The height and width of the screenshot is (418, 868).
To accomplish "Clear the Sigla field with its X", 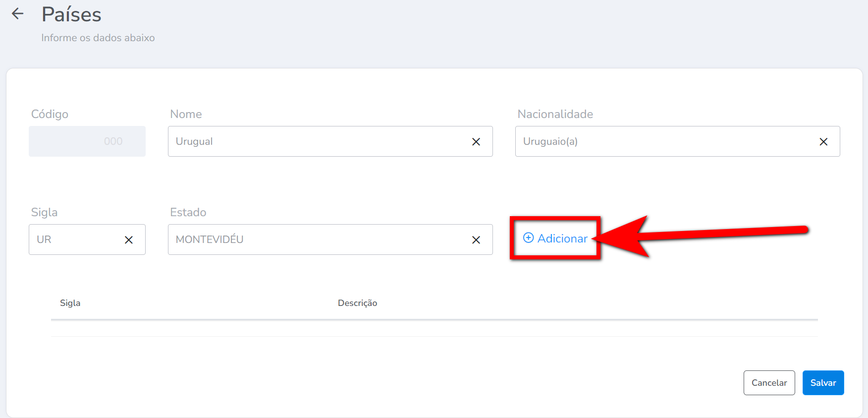I will coord(129,240).
